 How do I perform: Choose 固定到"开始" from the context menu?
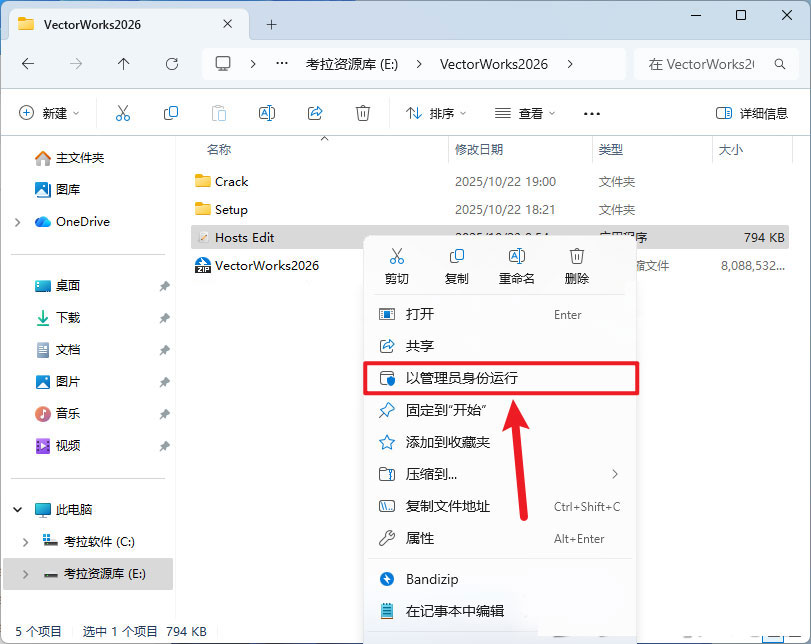501,410
